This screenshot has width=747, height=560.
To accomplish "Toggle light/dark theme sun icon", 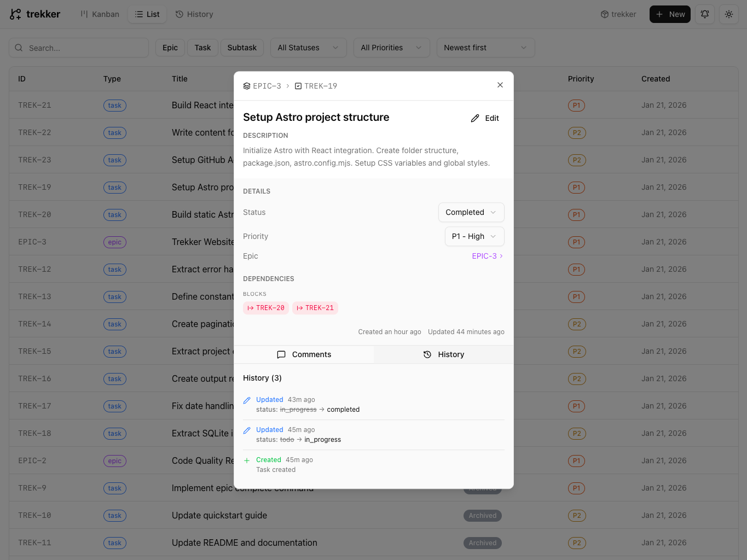I will click(729, 14).
